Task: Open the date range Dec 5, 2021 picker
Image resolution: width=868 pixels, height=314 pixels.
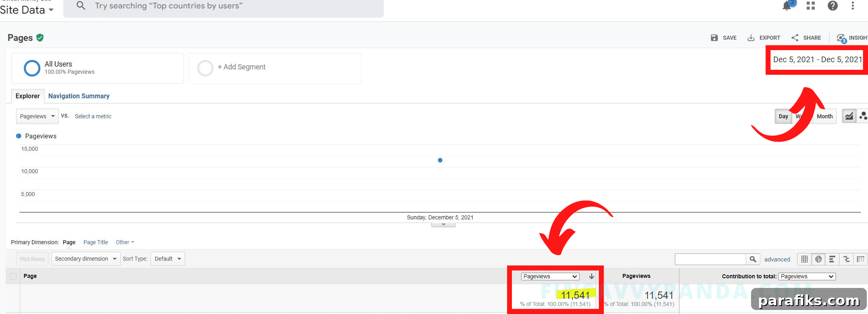Action: [x=818, y=59]
